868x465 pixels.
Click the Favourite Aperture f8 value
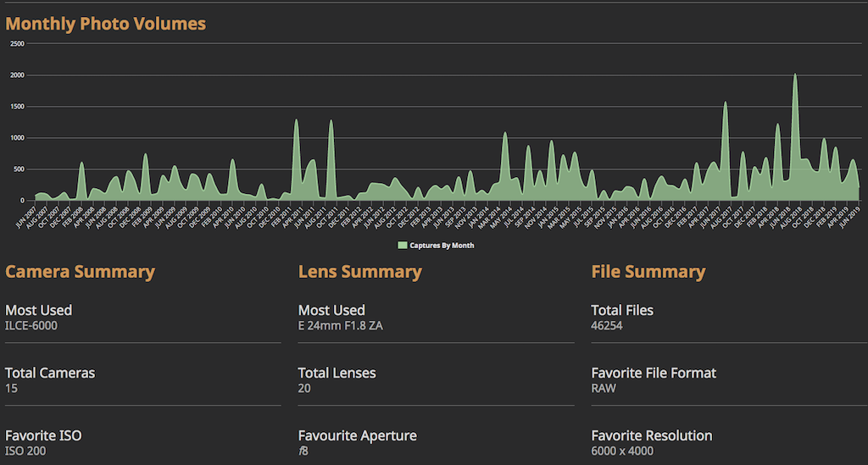pos(304,451)
